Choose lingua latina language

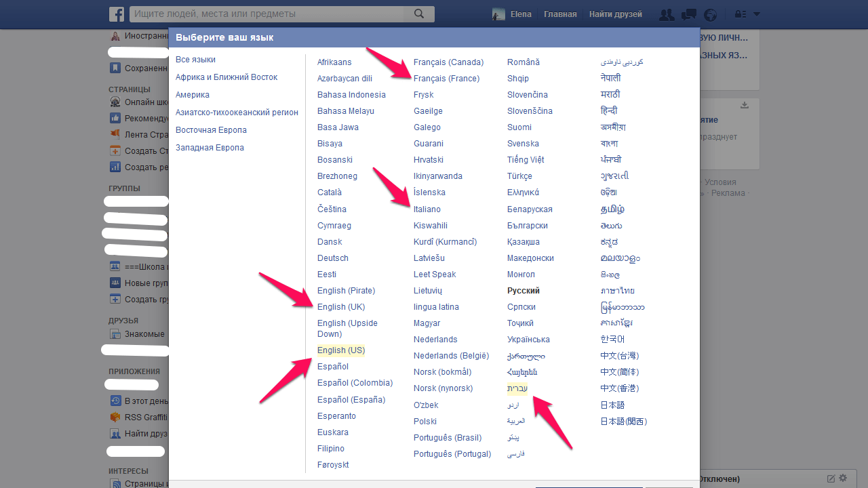coord(436,307)
